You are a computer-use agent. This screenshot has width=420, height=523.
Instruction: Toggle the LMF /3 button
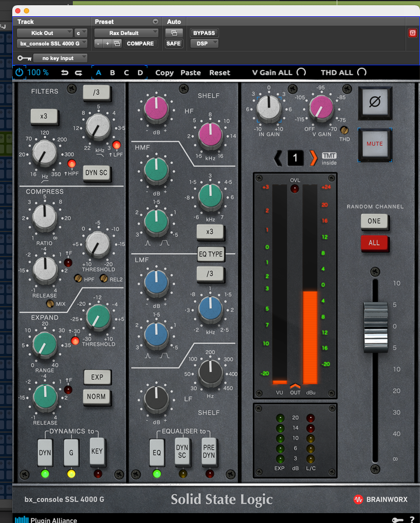tap(210, 274)
